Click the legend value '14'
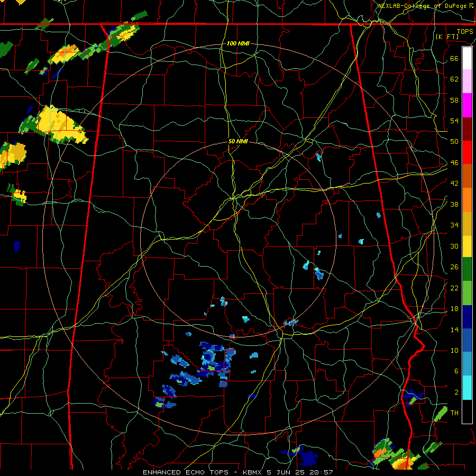Image resolution: width=476 pixels, height=476 pixels. [x=454, y=329]
